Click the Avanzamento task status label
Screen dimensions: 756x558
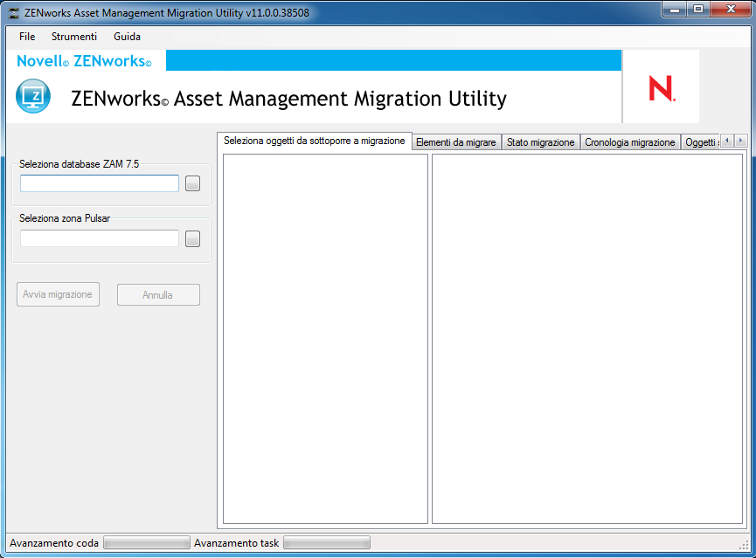click(x=236, y=543)
